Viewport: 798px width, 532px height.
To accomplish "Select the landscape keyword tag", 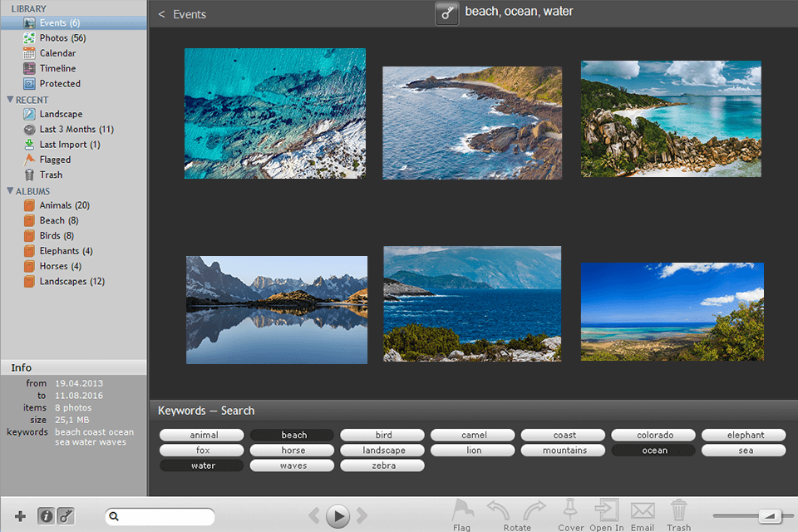I will click(x=382, y=450).
